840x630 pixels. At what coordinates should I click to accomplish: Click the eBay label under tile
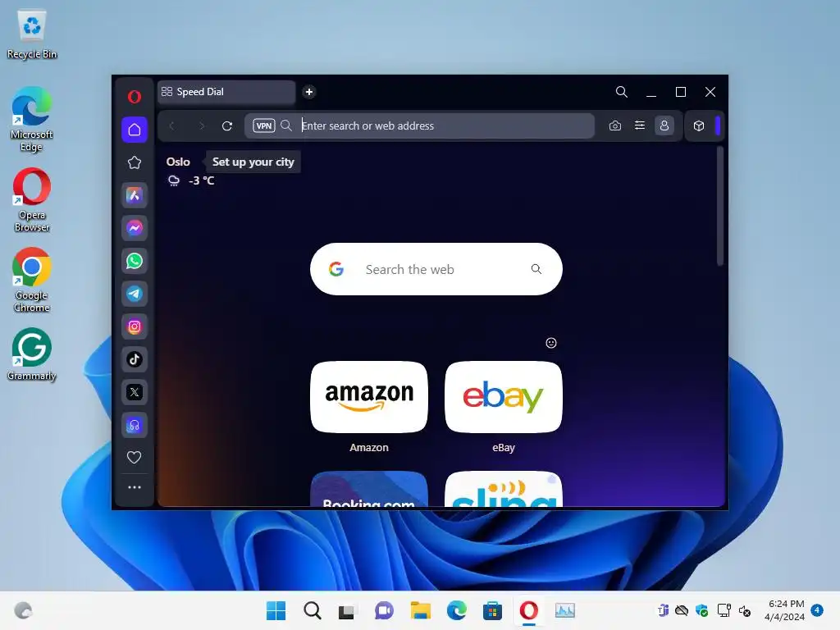point(504,447)
